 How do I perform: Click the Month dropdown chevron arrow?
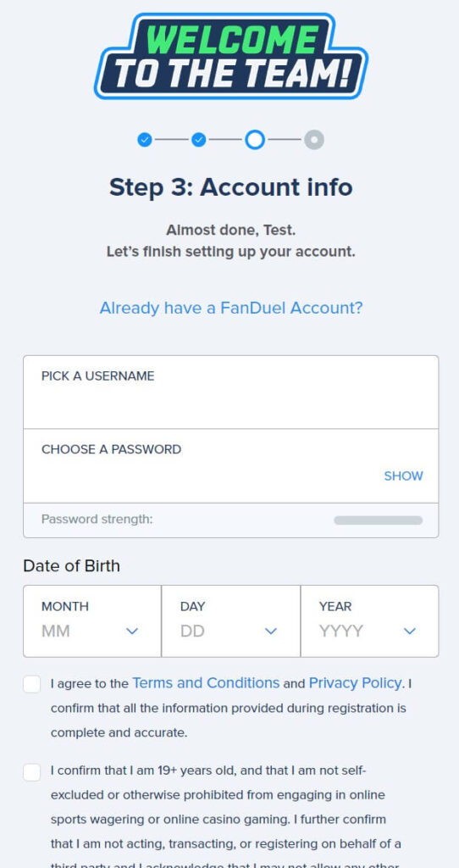(132, 631)
